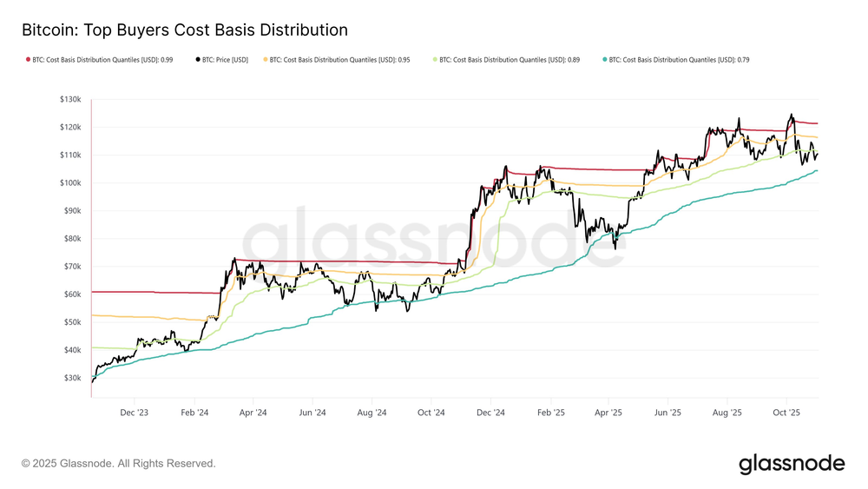The width and height of the screenshot is (868, 489).
Task: Hide the 0.89 quantile series via legend label
Action: 516,60
